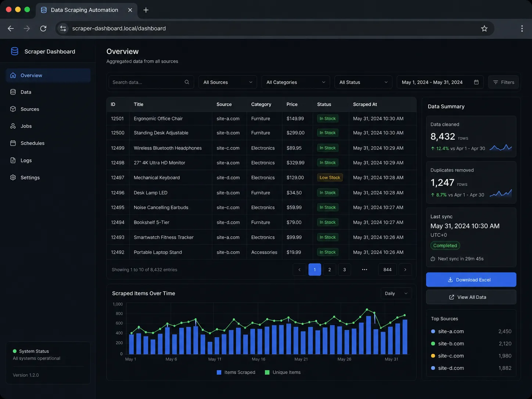
Task: Toggle Items Scraped blue legend swatch
Action: click(x=219, y=373)
